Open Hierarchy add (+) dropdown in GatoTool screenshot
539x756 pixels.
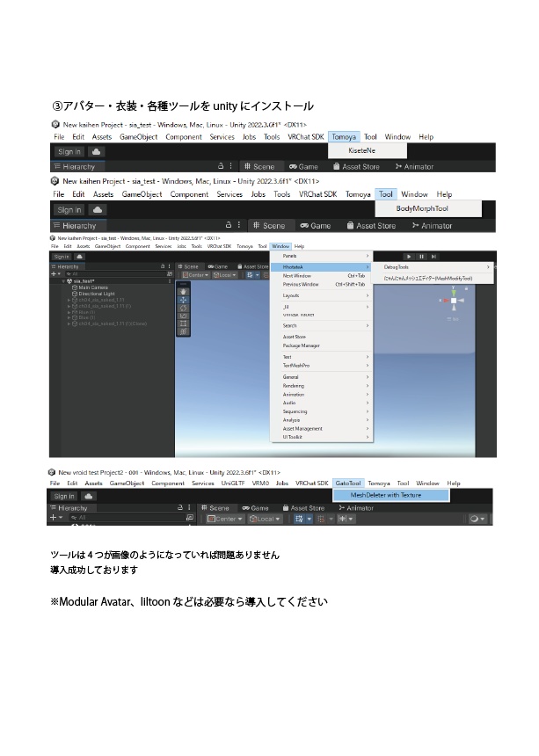(56, 518)
